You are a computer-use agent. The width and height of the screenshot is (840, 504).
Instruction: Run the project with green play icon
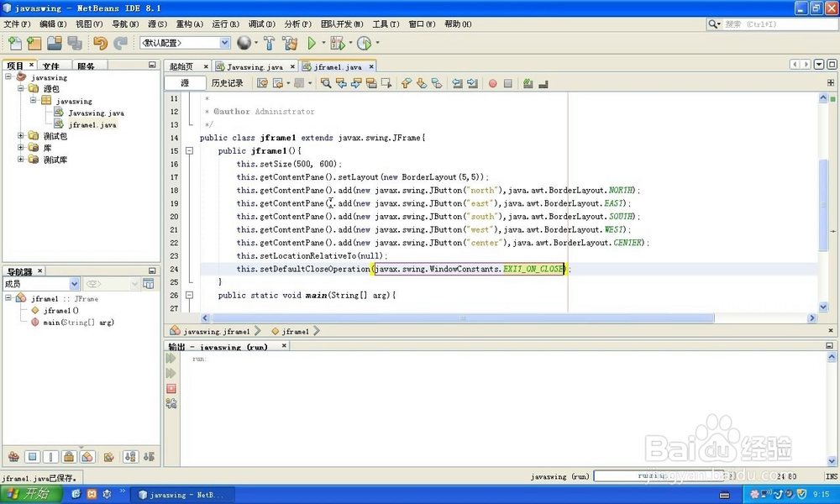(312, 43)
